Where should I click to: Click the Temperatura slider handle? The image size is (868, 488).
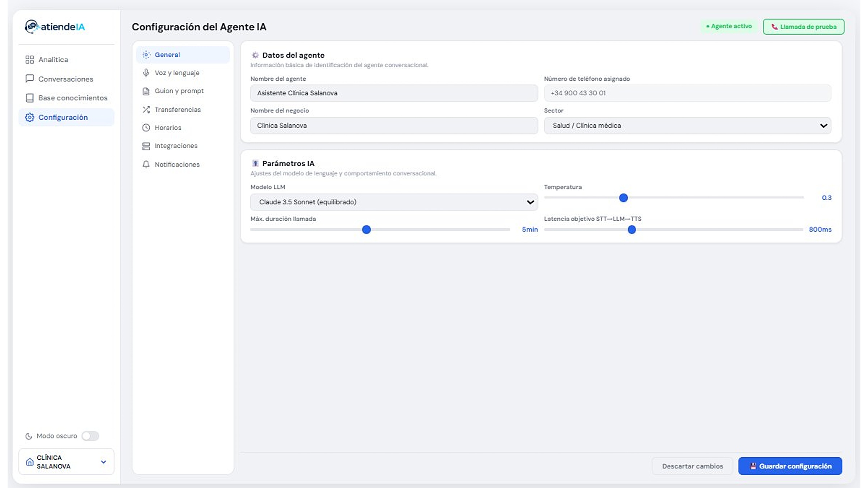click(623, 198)
